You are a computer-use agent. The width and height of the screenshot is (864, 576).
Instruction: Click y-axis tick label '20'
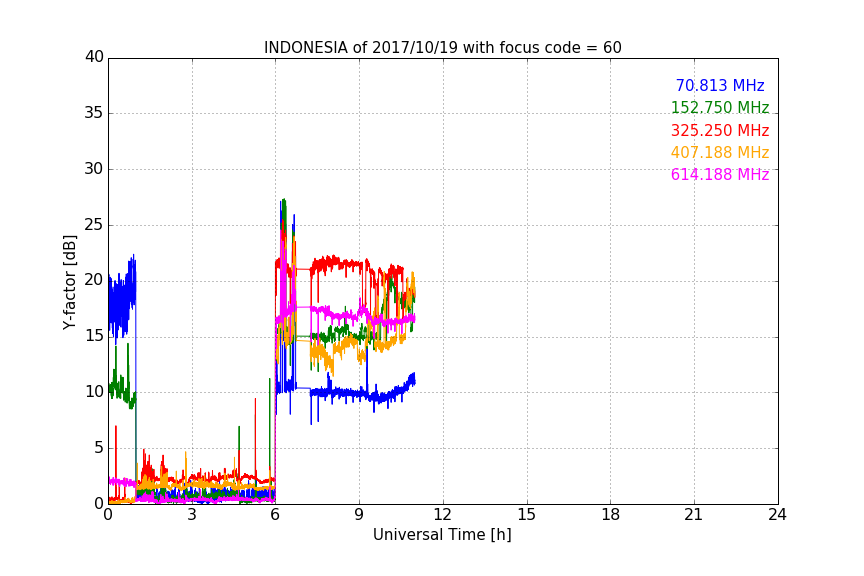coord(94,281)
